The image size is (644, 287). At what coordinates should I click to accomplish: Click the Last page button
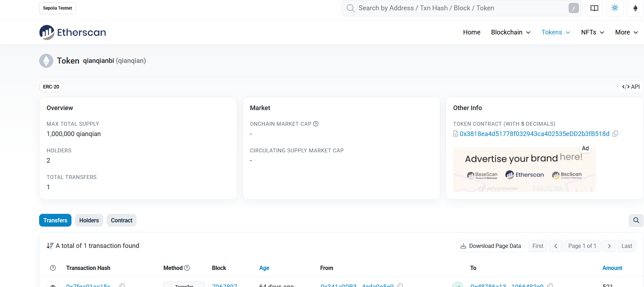627,246
